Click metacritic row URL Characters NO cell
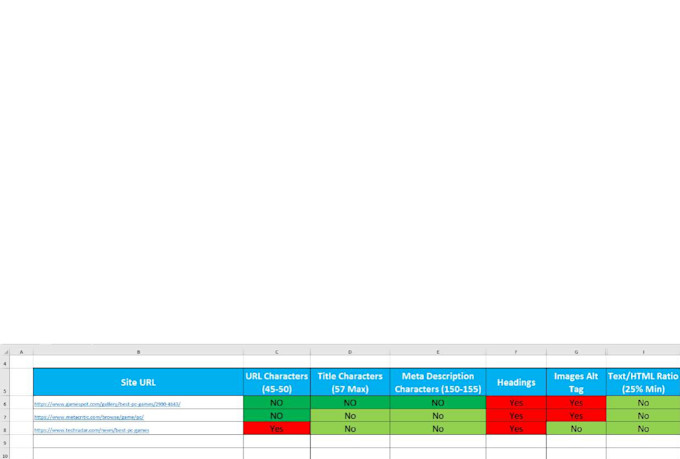Viewport: 680px width, 459px height. [x=277, y=416]
